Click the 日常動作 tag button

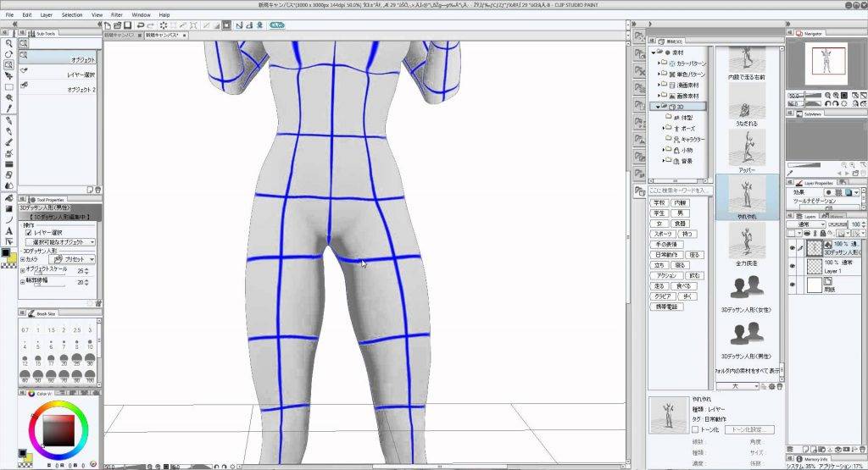coord(666,255)
